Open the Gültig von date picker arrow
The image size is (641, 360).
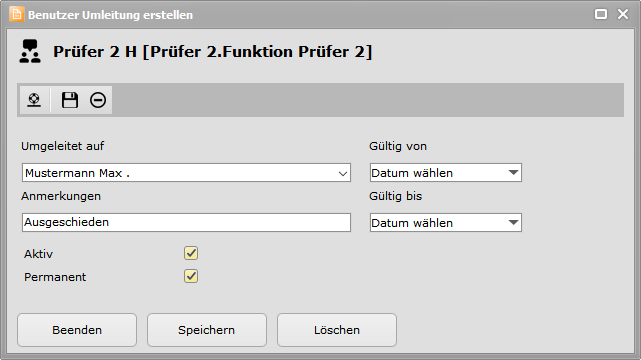pos(513,172)
